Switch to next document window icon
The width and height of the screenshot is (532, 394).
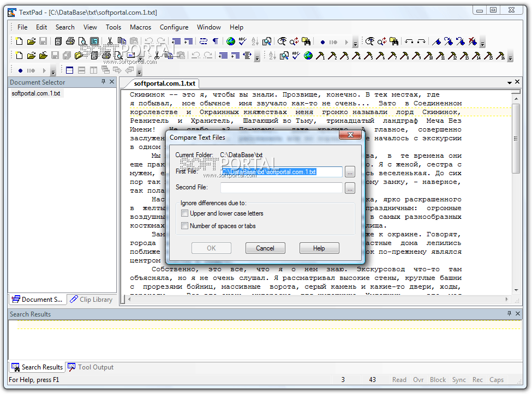[117, 70]
